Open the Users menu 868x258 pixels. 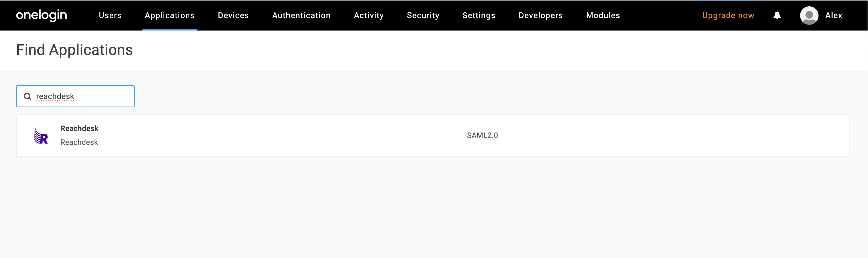(x=110, y=16)
